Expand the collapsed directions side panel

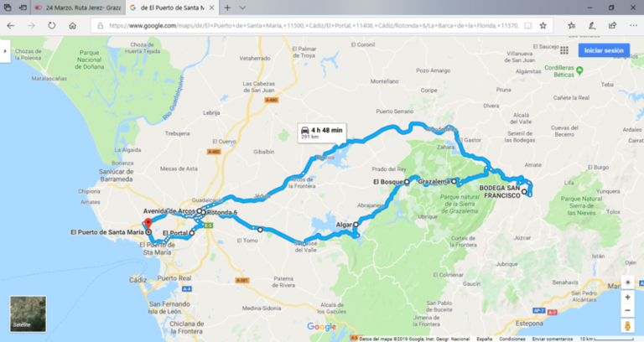(x=5, y=51)
